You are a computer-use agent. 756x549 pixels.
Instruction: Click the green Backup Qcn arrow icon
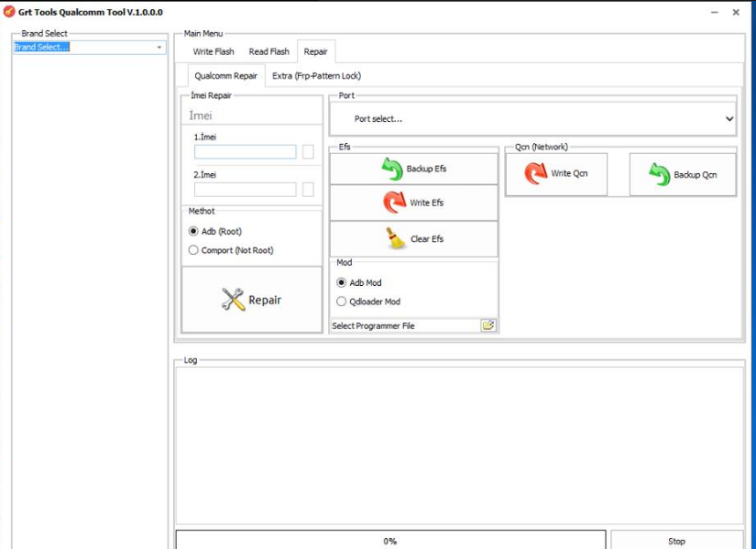[x=659, y=174]
